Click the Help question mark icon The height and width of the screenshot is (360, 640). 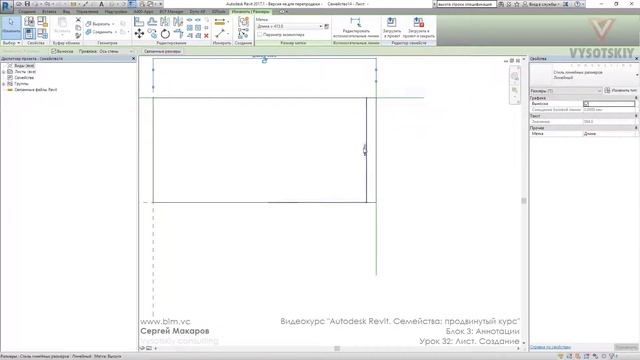[577, 4]
